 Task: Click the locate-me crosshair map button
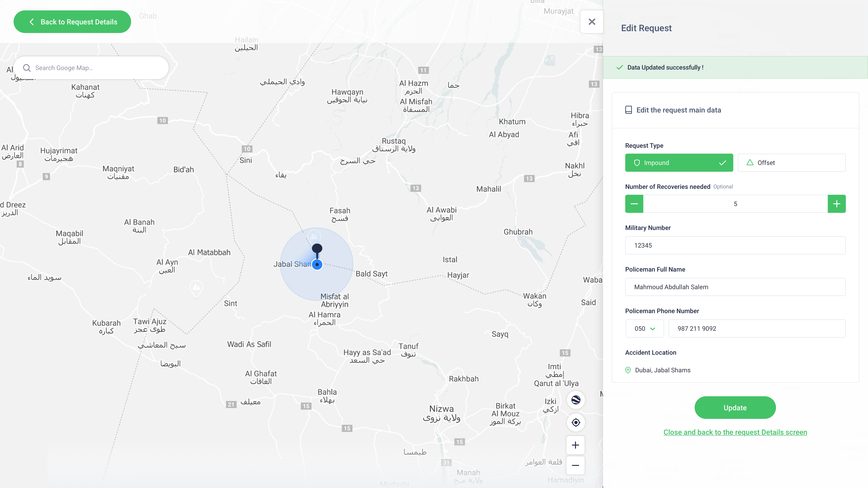point(576,422)
